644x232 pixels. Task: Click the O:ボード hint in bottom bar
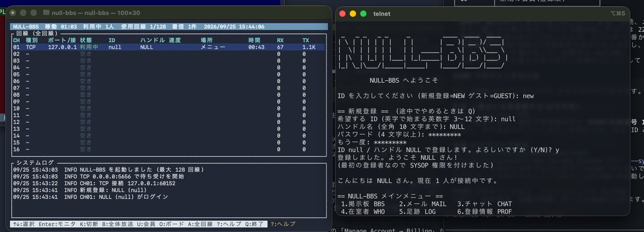tap(172, 224)
